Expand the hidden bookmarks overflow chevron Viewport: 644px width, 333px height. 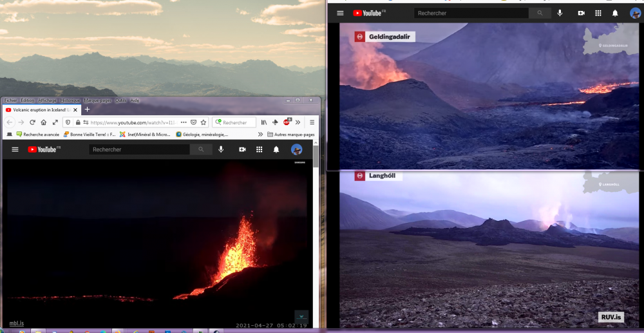click(260, 135)
